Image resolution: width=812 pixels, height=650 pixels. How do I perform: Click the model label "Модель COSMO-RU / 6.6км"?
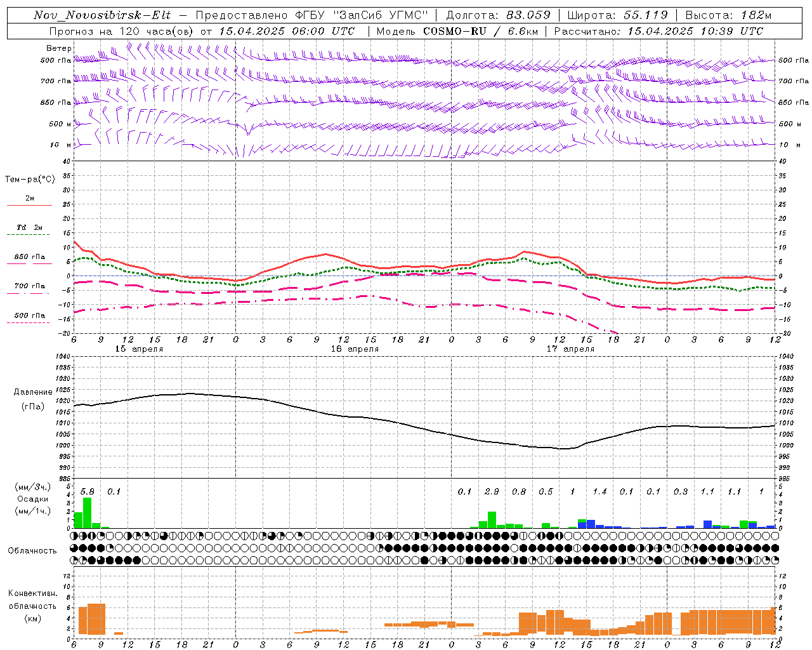pos(457,31)
